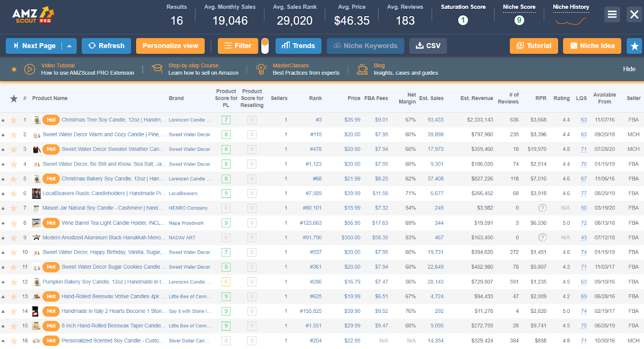Expand row 13 Beeswax Votive details triangle

click(x=3, y=297)
